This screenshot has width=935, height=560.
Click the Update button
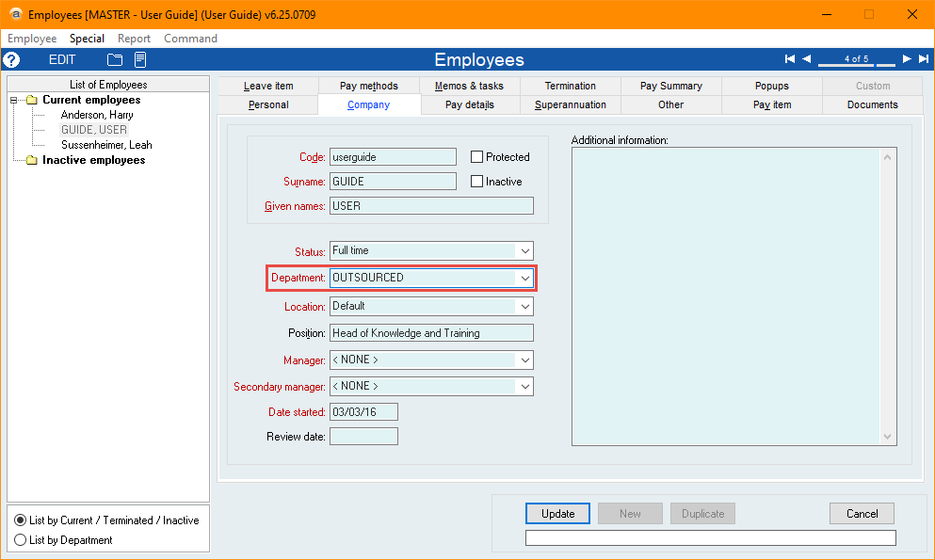click(x=557, y=514)
